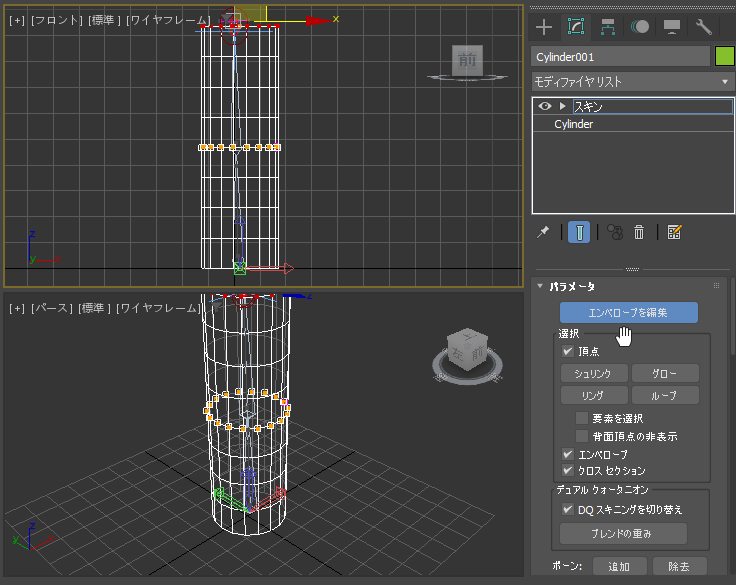Open the green object color swatch
The image size is (736, 585).
[x=724, y=57]
